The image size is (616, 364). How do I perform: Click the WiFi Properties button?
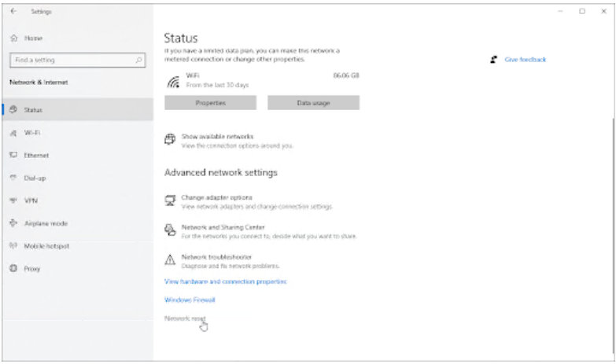pos(210,103)
